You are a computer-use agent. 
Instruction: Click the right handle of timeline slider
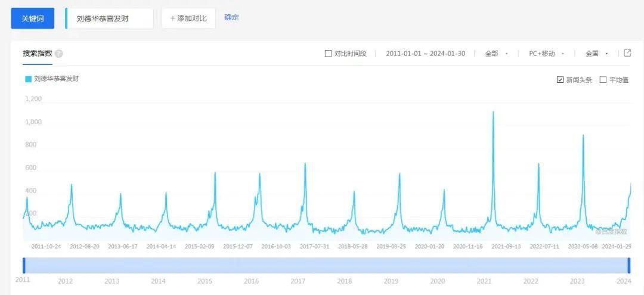click(628, 265)
